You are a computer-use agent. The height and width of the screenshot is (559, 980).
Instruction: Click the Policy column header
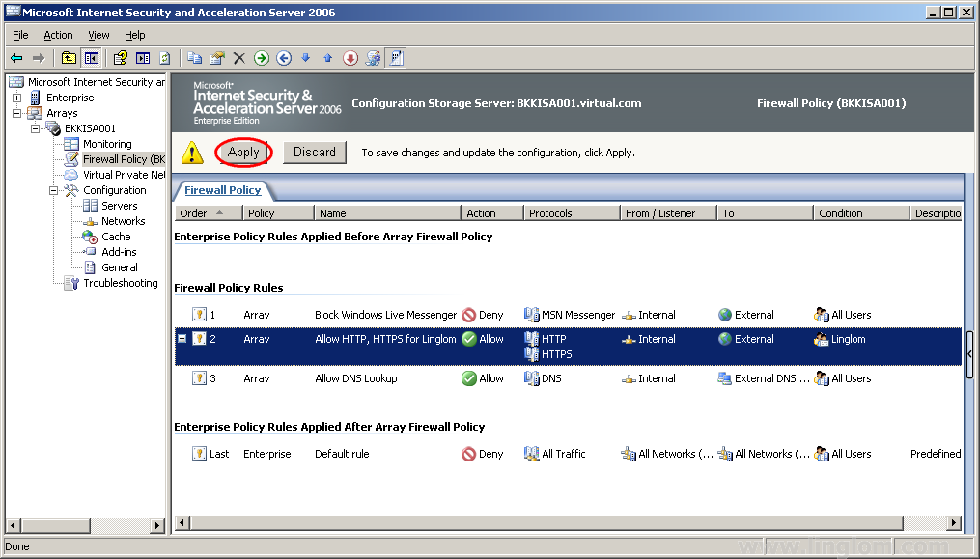[278, 213]
